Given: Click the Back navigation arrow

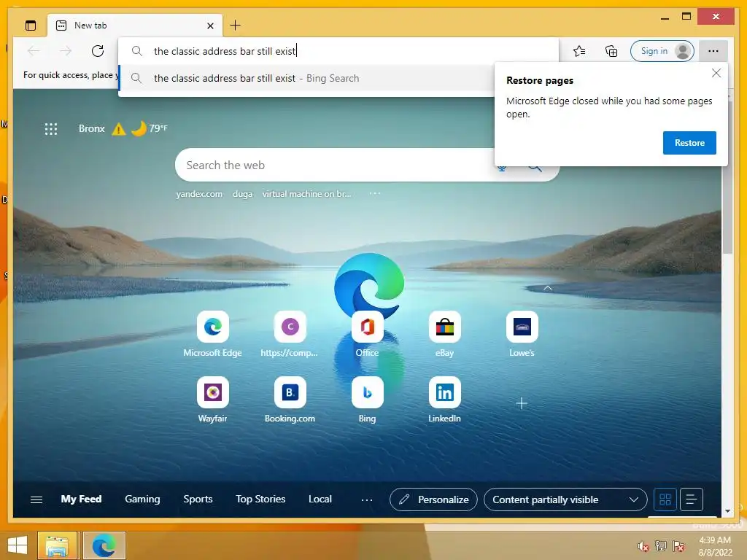Looking at the screenshot, I should click(34, 51).
